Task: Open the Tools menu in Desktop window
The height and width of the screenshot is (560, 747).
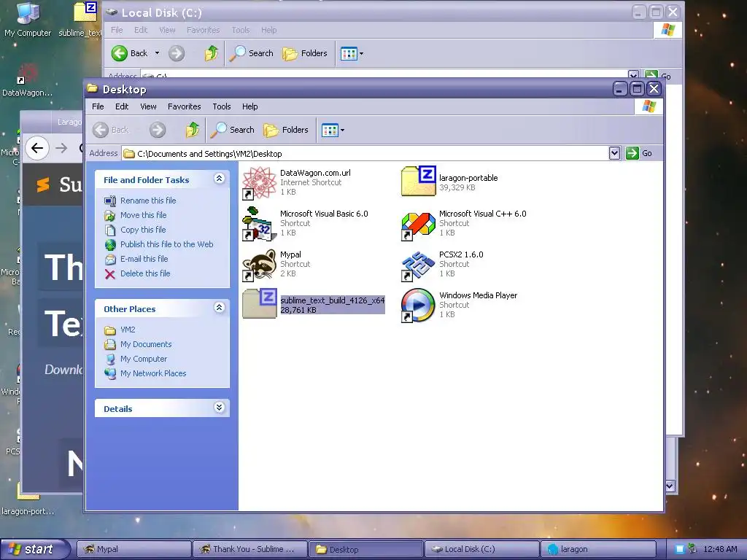Action: click(222, 106)
